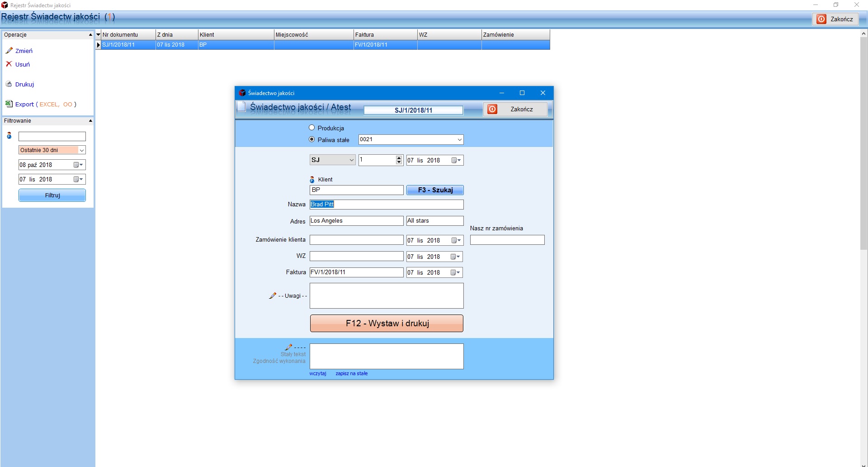868x467 pixels.
Task: Click into the Nasz nr zamówienia field
Action: (x=507, y=240)
